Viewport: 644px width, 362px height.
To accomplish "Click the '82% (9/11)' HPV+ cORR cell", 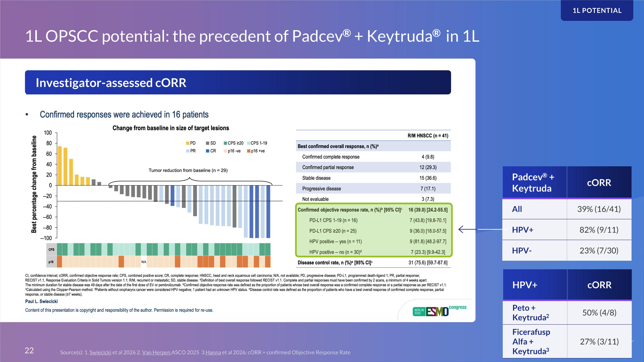I will coord(599,230).
